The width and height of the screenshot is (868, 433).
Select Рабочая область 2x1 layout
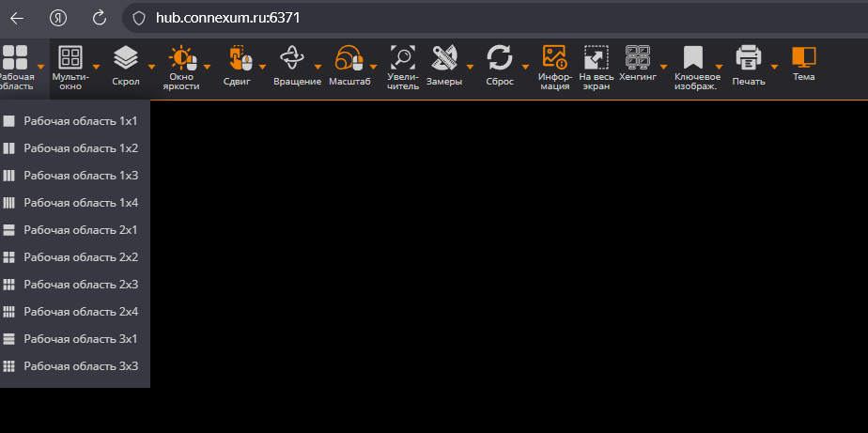click(x=75, y=230)
